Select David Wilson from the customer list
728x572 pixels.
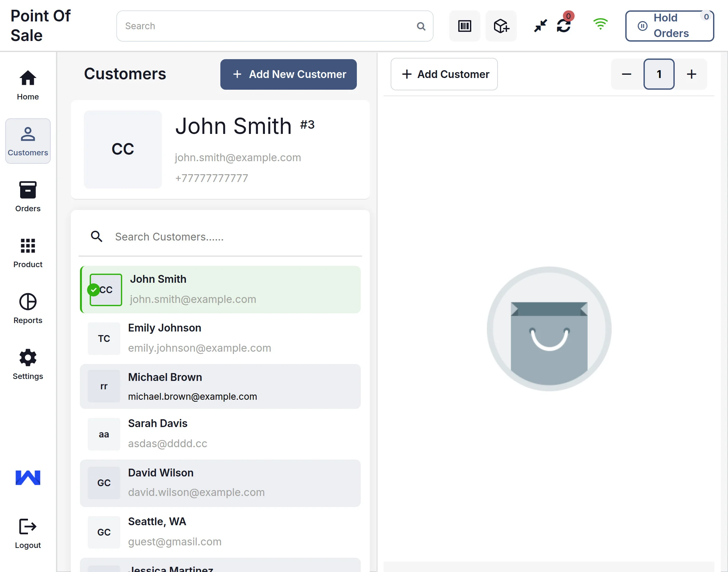point(220,482)
